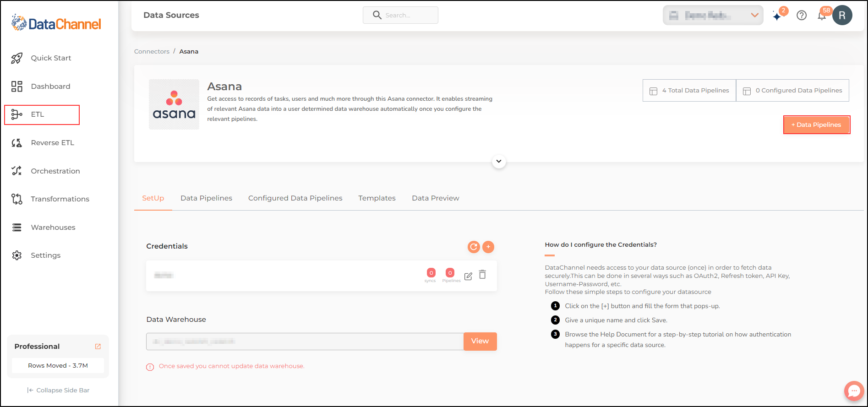Screen dimensions: 868x407
Task: Go to Quick Start menu item
Action: [51, 58]
